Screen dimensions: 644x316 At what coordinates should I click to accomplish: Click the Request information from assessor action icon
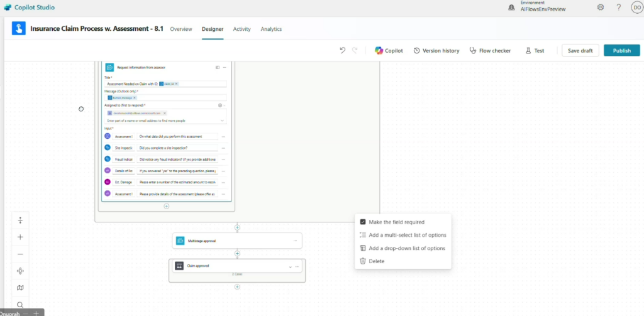pyautogui.click(x=109, y=67)
